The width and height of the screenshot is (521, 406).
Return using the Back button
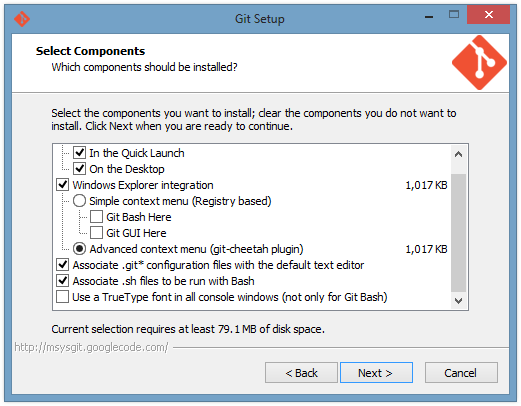pos(301,373)
